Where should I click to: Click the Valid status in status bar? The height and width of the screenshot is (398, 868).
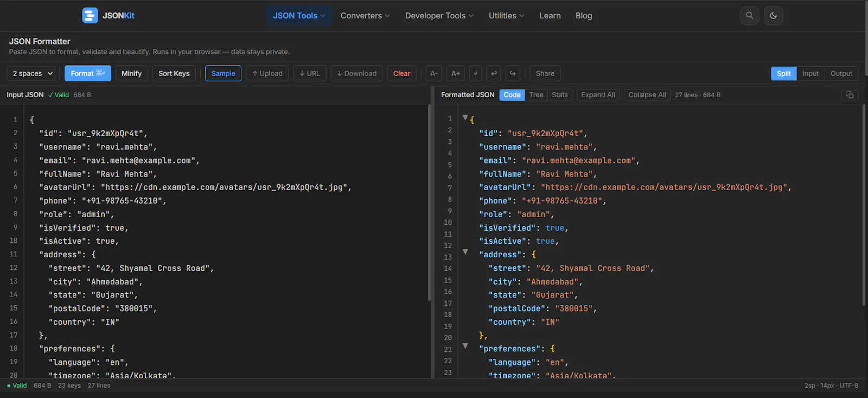coord(17,386)
